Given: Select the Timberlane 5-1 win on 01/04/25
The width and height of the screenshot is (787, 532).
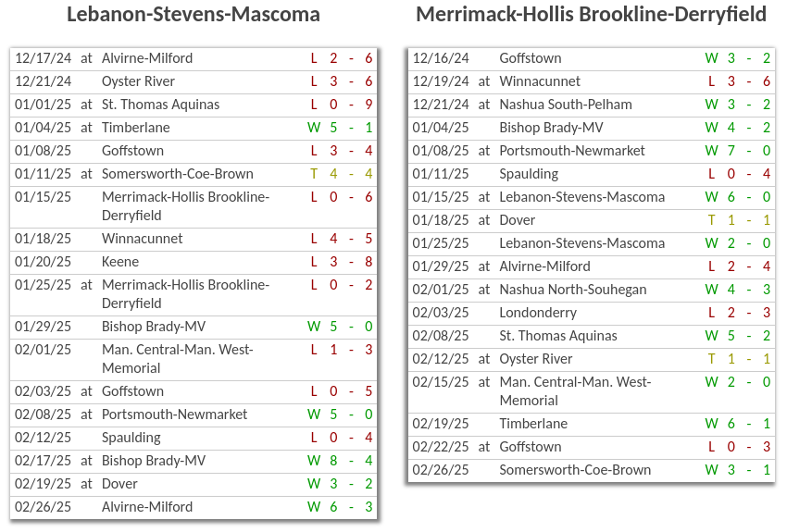Looking at the screenshot, I should coord(135,128).
